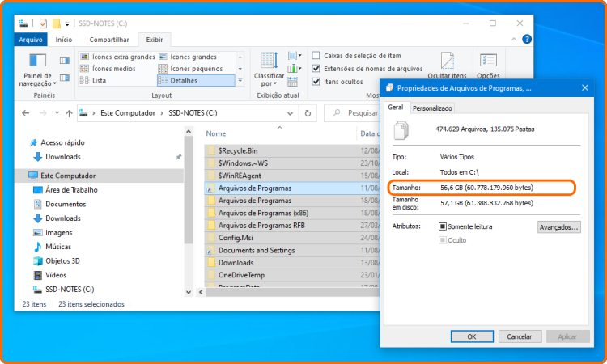
Task: Switch to Personalizado tab in Properties dialog
Action: point(432,108)
